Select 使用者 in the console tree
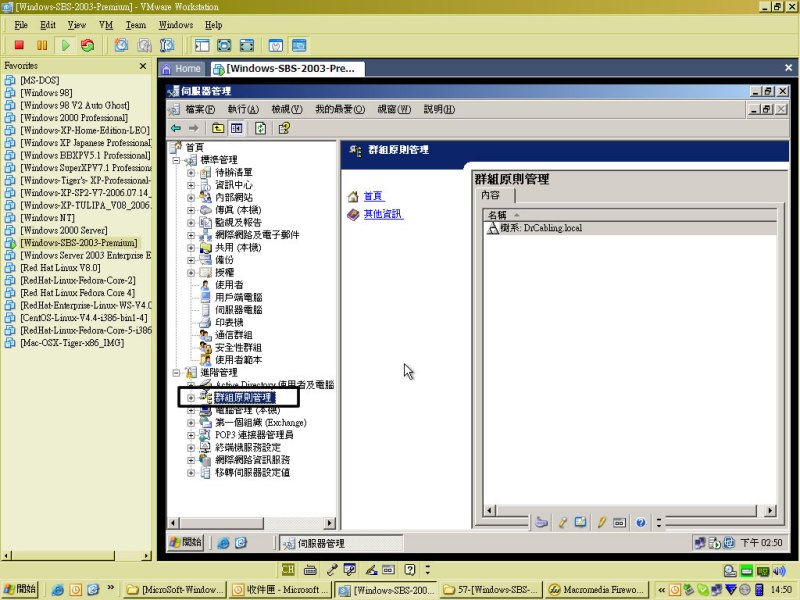The image size is (800, 600). (229, 285)
